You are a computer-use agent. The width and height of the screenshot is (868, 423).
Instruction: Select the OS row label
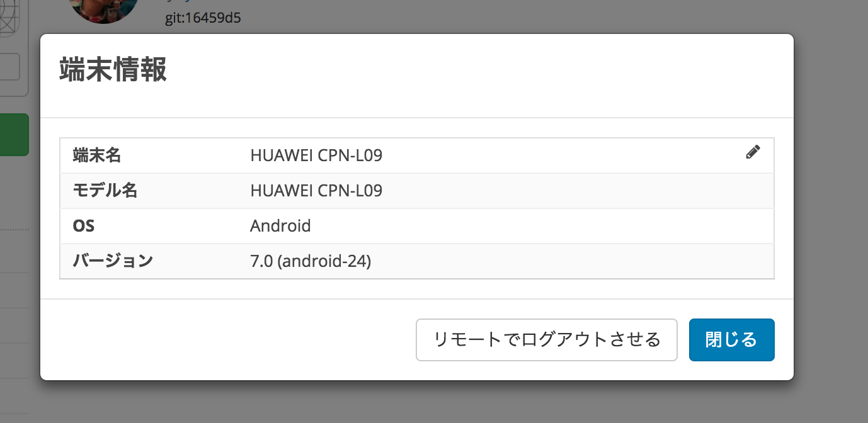(x=84, y=226)
